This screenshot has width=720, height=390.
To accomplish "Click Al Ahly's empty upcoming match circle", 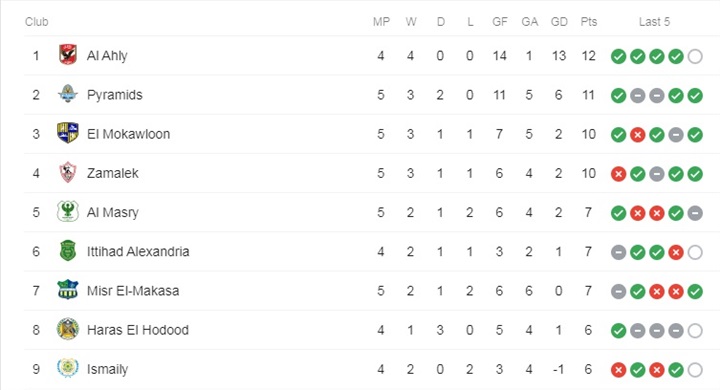I will (695, 57).
